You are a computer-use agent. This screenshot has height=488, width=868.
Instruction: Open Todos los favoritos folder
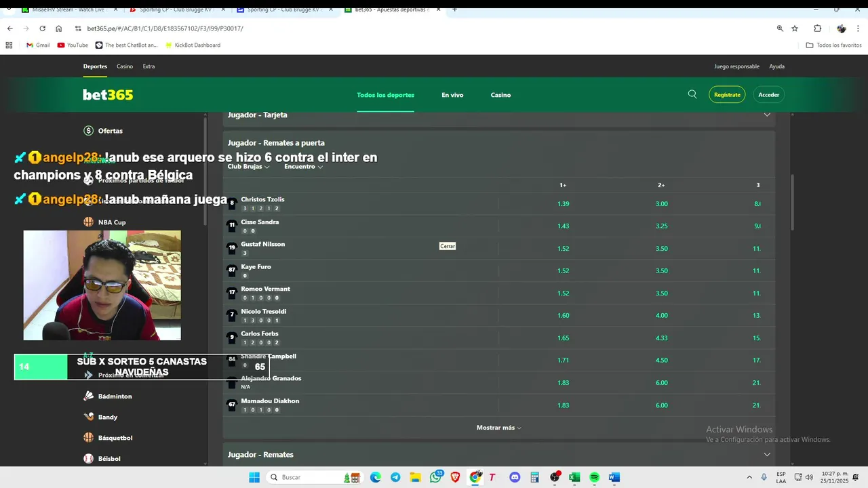click(833, 45)
